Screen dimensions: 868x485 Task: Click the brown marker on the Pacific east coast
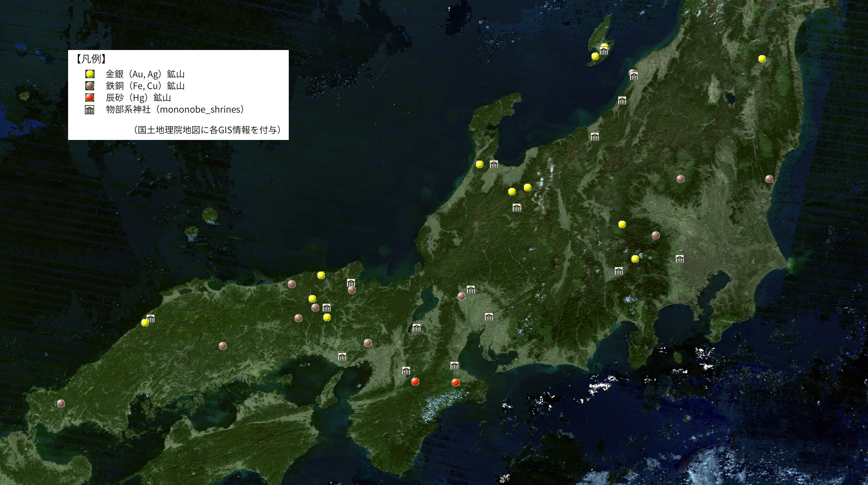[x=769, y=179]
